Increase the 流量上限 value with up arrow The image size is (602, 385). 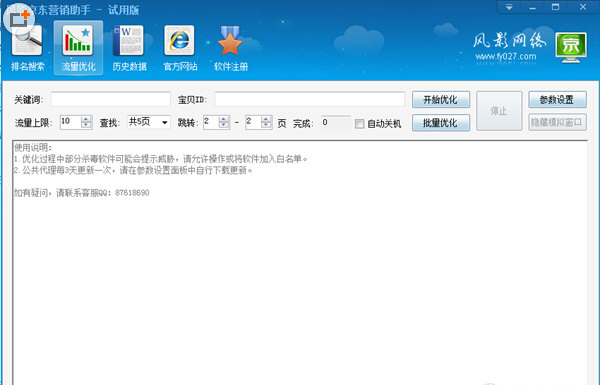[x=86, y=119]
